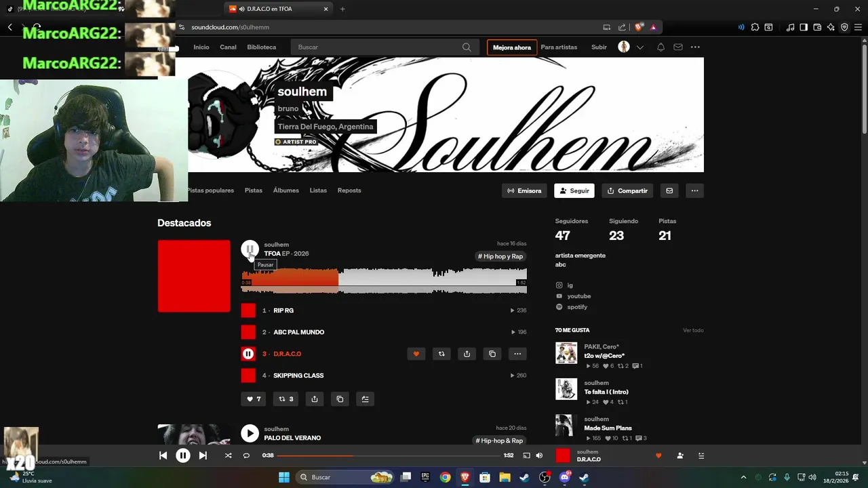
Task: Click the search magnifier icon in SoundCloud header
Action: (x=467, y=47)
